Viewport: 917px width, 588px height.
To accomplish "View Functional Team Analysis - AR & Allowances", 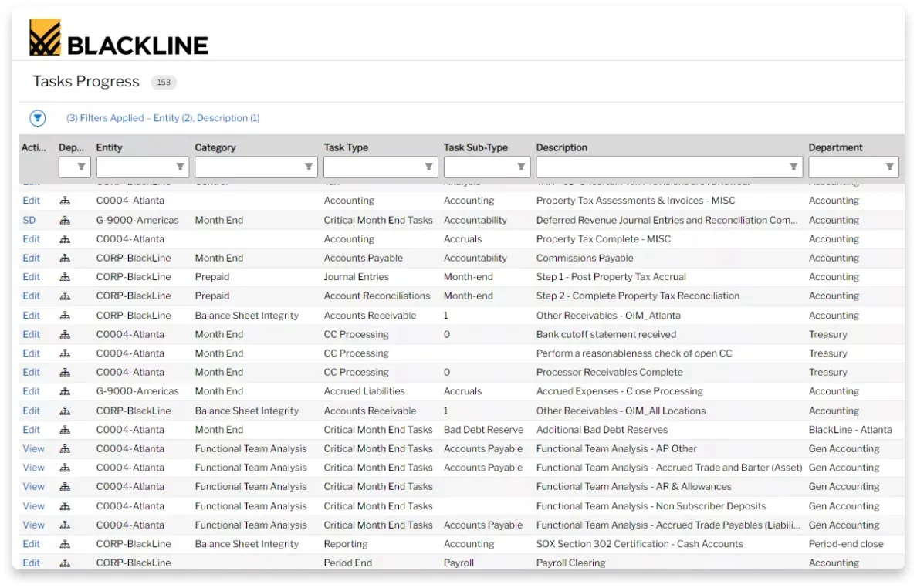I will click(x=33, y=486).
